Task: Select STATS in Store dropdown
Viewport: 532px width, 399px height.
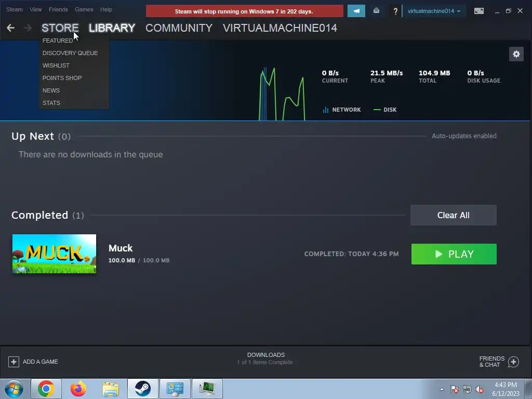Action: pos(51,103)
